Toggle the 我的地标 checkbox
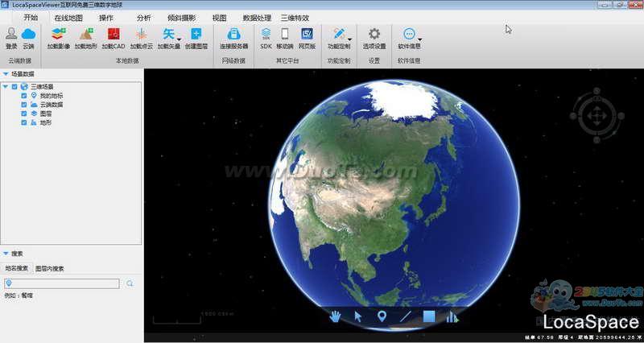 tap(24, 96)
